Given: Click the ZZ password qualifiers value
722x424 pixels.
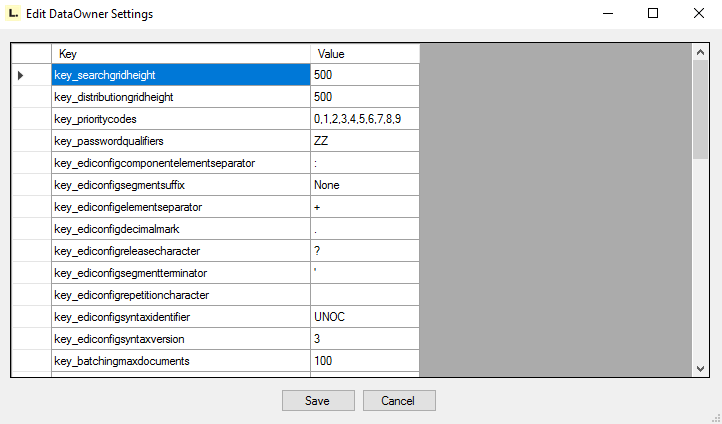Looking at the screenshot, I should 364,141.
